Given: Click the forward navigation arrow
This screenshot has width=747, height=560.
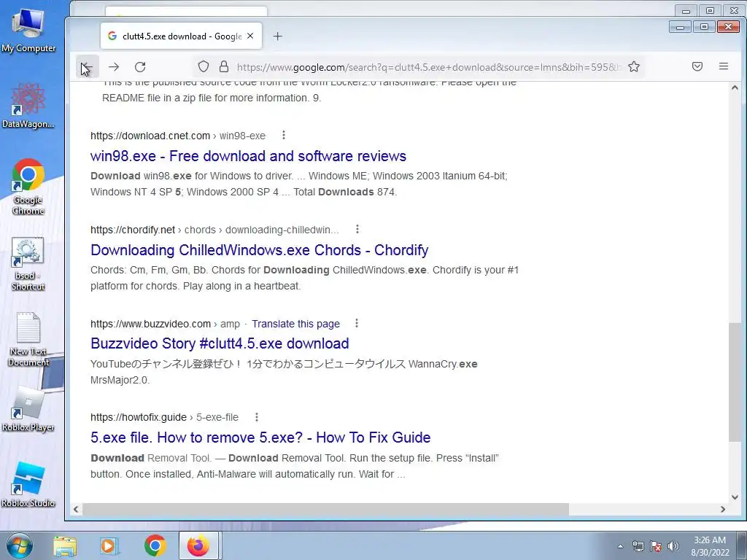Looking at the screenshot, I should click(113, 66).
